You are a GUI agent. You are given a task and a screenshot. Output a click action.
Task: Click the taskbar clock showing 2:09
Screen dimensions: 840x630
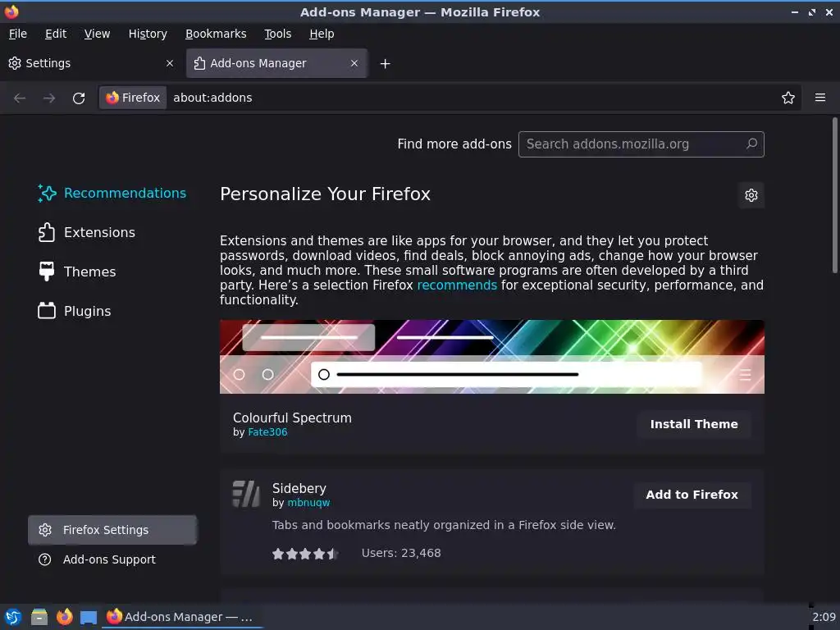[x=824, y=617]
